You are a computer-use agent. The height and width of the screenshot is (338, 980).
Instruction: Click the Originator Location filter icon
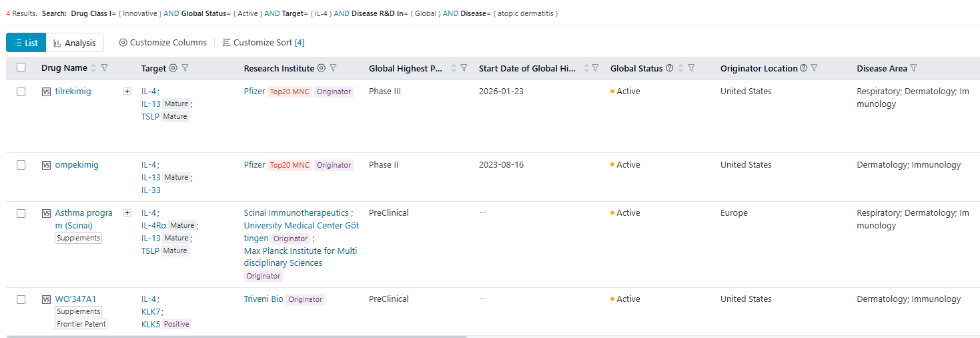(814, 68)
